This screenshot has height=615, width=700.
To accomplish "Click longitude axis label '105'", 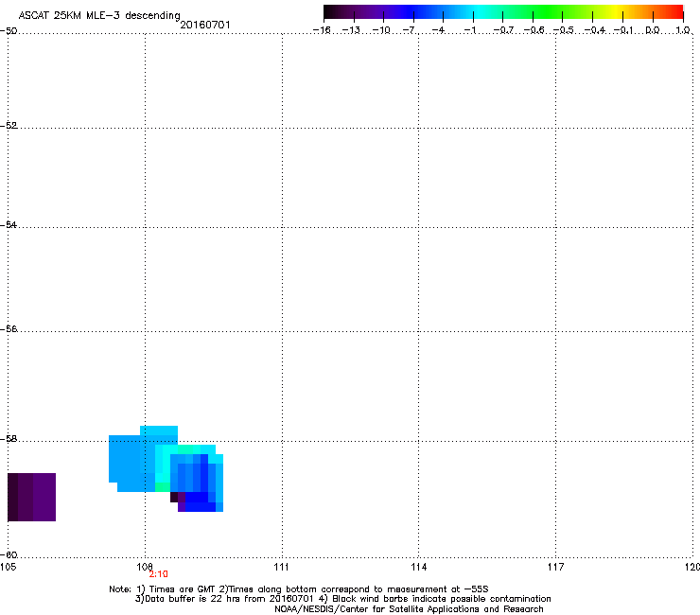I will pyautogui.click(x=8, y=567).
